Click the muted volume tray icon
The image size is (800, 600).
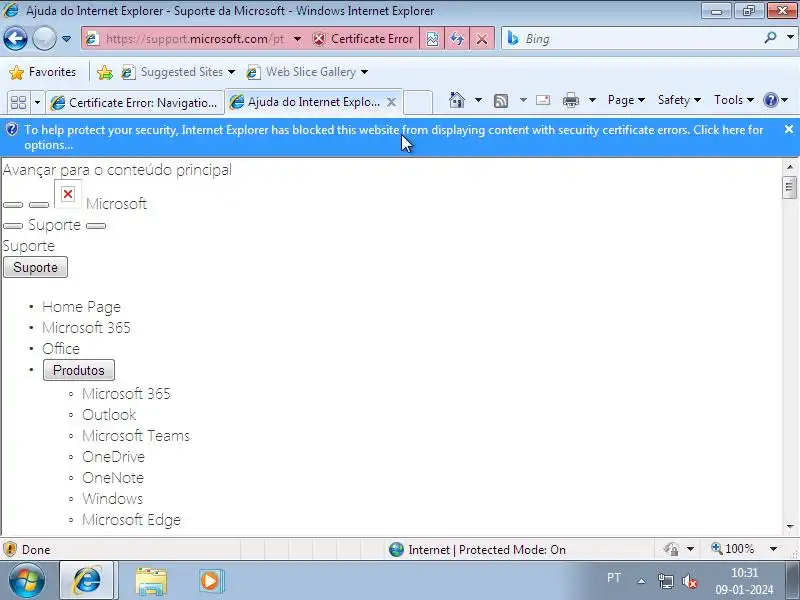tap(690, 581)
